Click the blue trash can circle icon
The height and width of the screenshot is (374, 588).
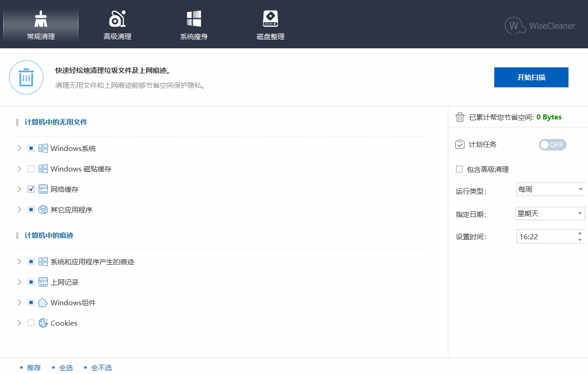[x=26, y=77]
